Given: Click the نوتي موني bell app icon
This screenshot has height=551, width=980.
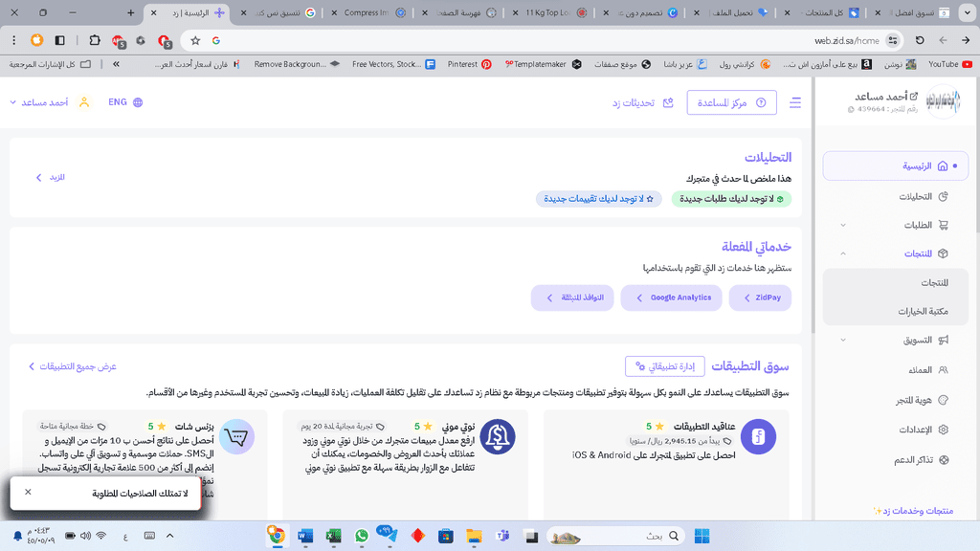Looking at the screenshot, I should (498, 436).
